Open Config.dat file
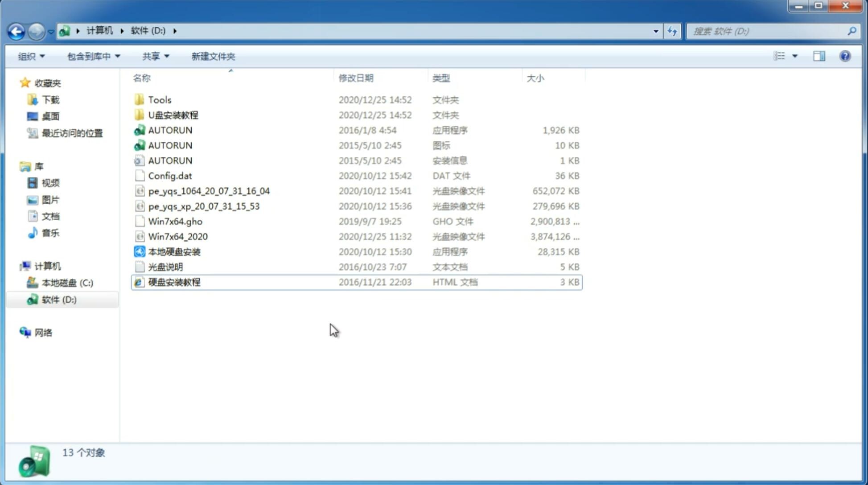 pos(170,175)
